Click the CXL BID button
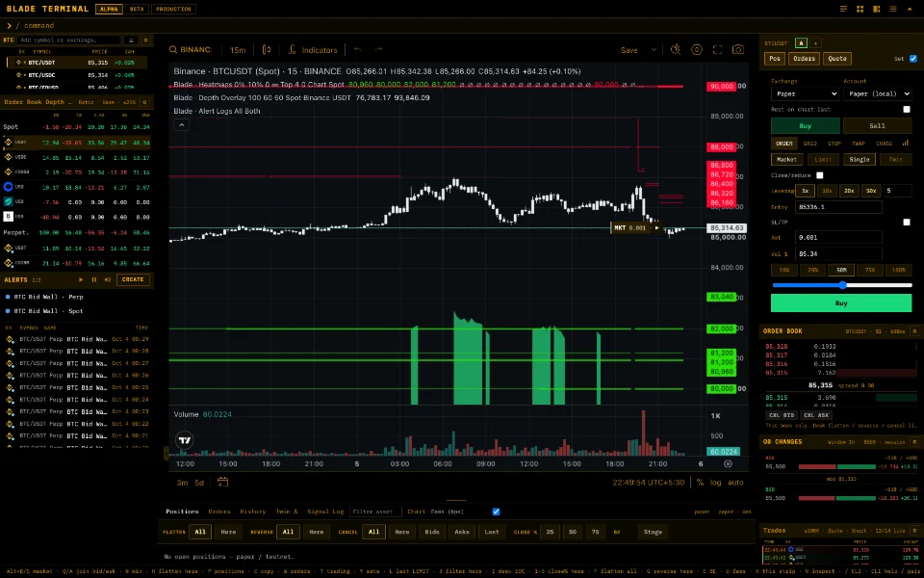The image size is (924, 578). coord(782,415)
